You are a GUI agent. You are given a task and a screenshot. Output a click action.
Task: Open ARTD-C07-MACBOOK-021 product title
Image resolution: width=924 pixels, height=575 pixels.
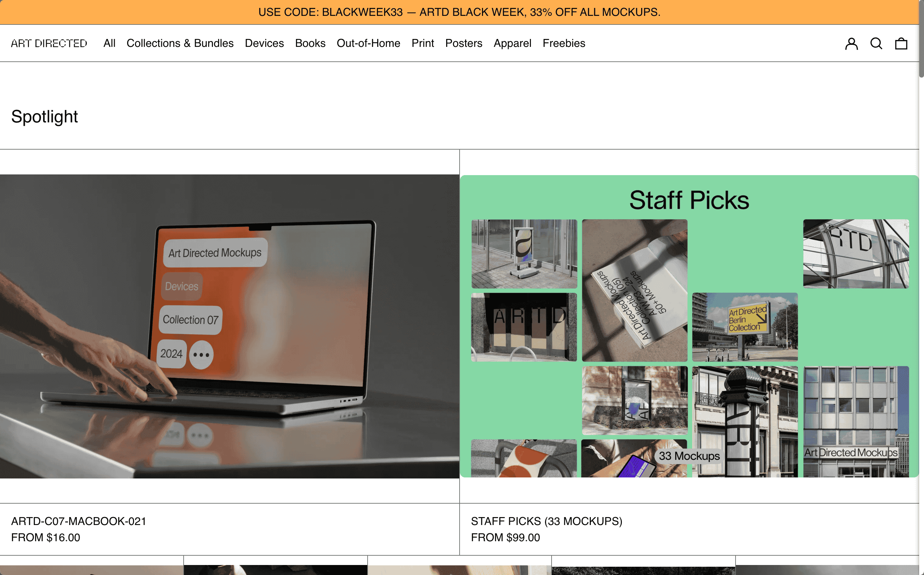(x=79, y=521)
